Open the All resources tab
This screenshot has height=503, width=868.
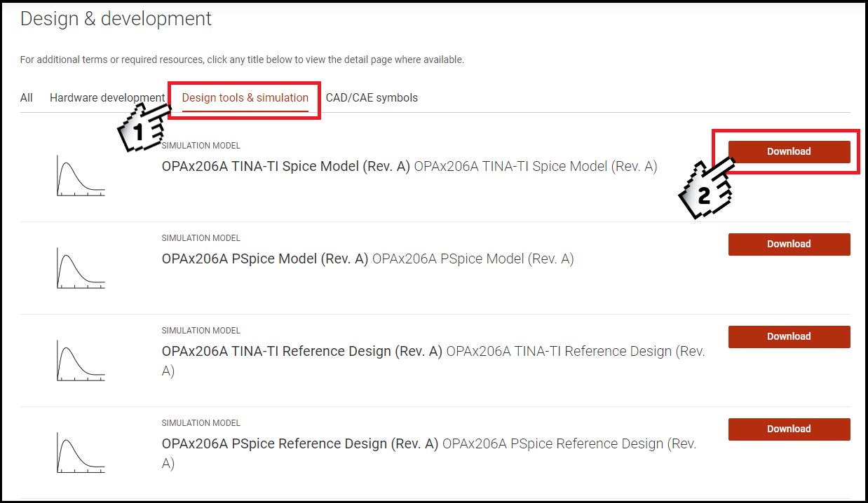point(27,97)
